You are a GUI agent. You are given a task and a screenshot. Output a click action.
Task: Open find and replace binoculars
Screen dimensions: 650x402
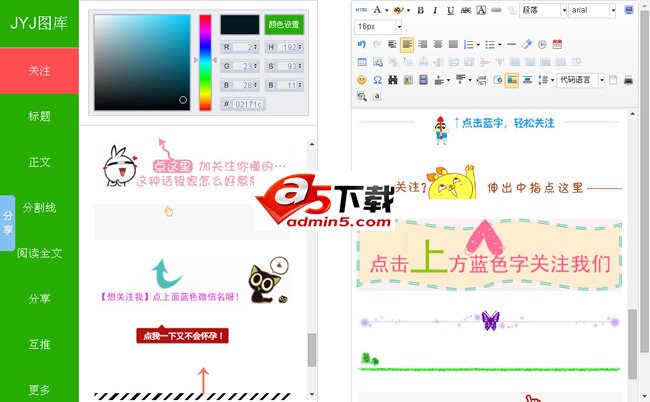pos(393,80)
